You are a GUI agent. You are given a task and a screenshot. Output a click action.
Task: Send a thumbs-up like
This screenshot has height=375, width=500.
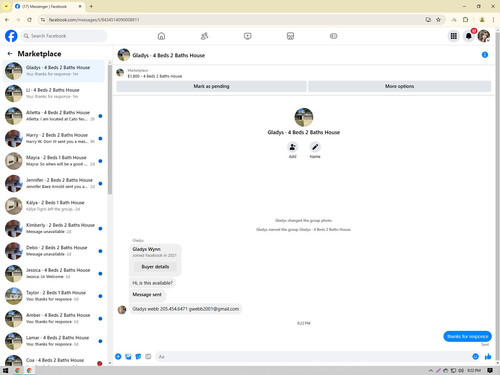click(x=488, y=357)
